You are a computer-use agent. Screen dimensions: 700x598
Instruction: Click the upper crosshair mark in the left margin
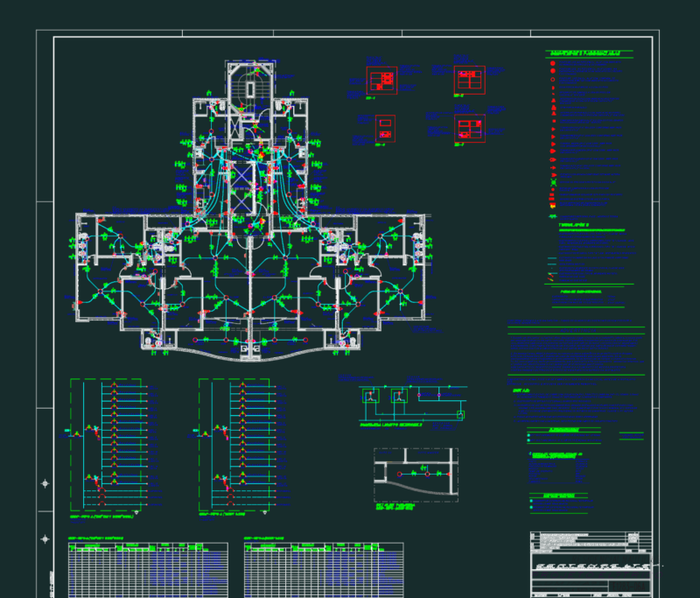(45, 483)
